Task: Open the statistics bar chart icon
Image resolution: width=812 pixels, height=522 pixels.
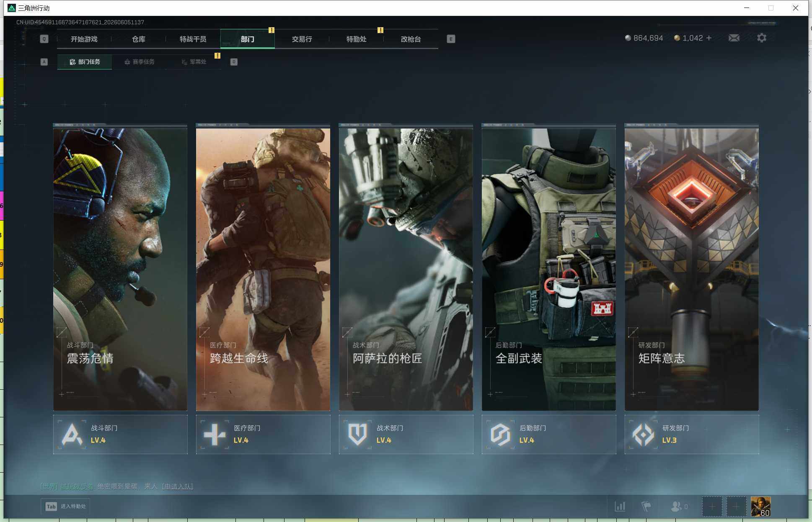Action: coord(620,507)
